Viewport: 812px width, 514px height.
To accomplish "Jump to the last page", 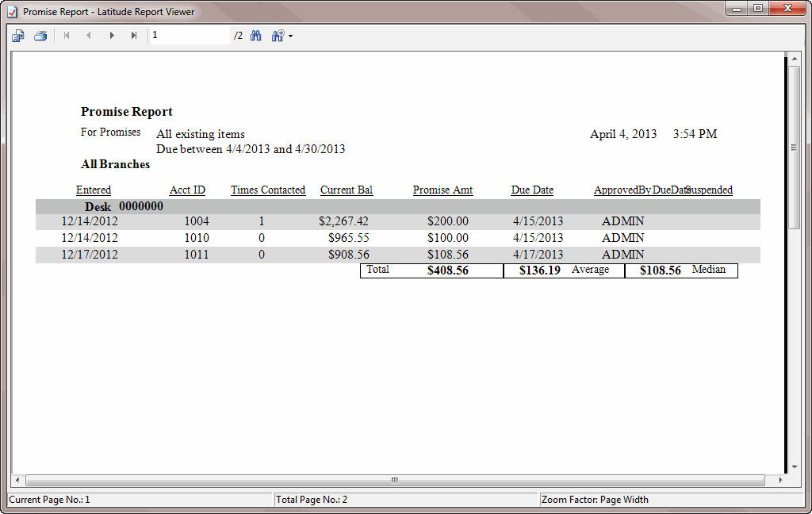I will tap(134, 36).
